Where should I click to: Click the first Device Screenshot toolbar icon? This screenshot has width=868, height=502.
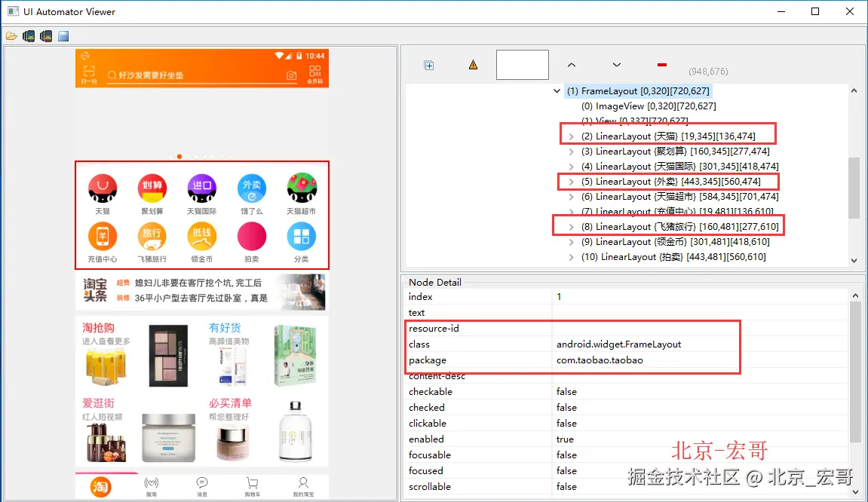tap(29, 36)
